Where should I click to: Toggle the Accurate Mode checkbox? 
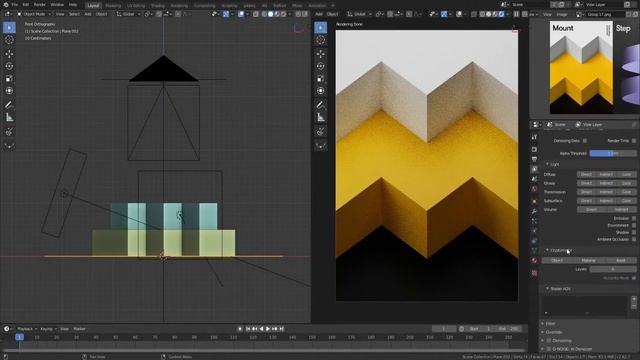[x=634, y=278]
